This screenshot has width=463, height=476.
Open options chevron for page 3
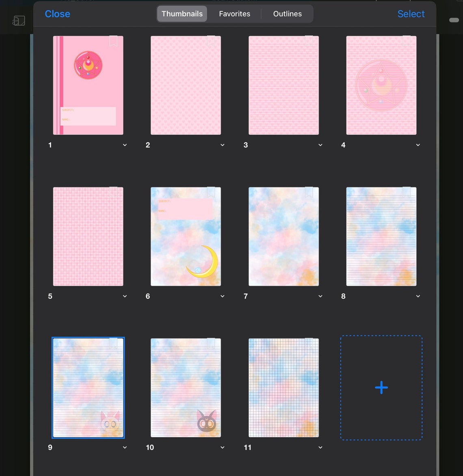pos(320,145)
